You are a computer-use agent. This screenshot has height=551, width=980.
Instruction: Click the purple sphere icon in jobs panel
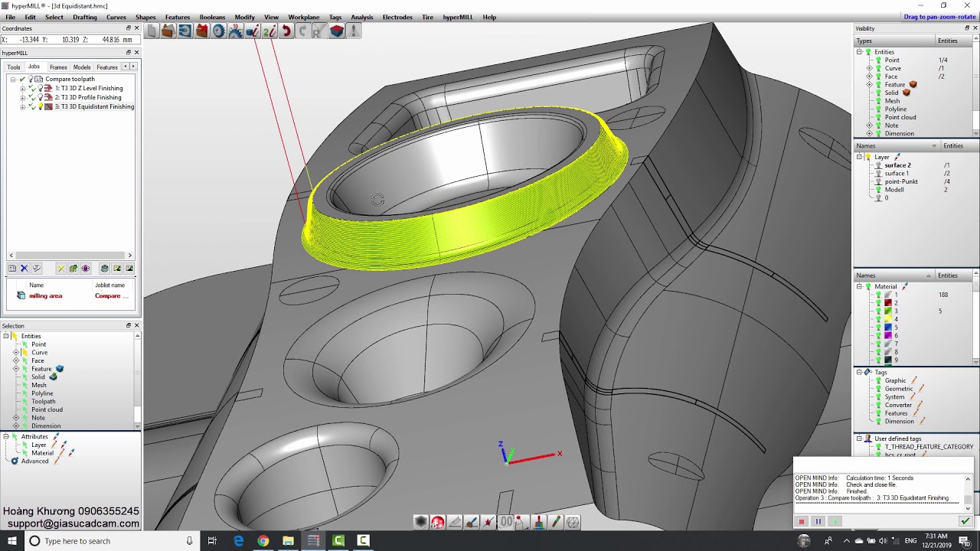(85, 268)
